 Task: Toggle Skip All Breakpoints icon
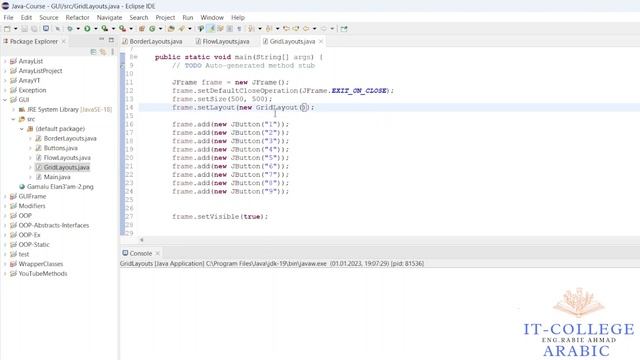58,29
